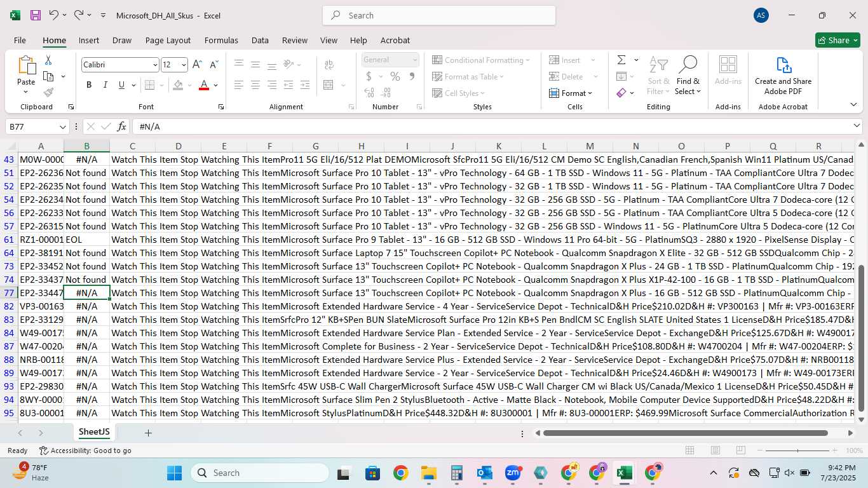Viewport: 868px width, 488px height.
Task: Click the Clear eraser icon
Action: [621, 93]
